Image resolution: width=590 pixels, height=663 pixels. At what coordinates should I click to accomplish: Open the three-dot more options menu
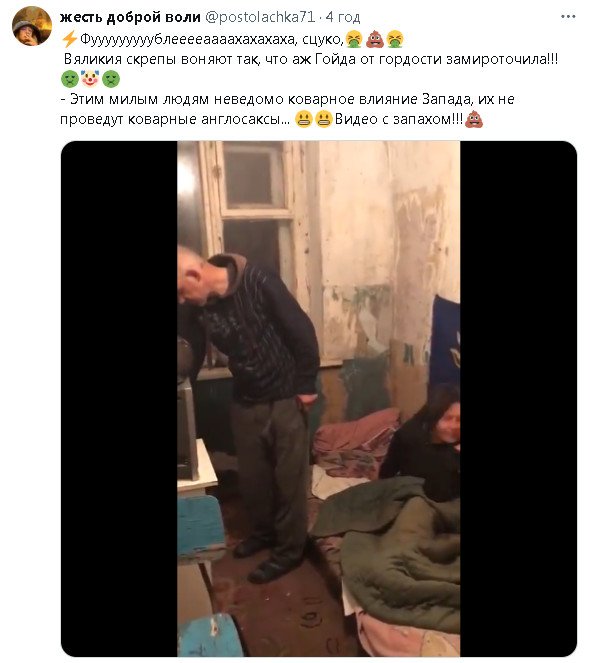point(568,16)
